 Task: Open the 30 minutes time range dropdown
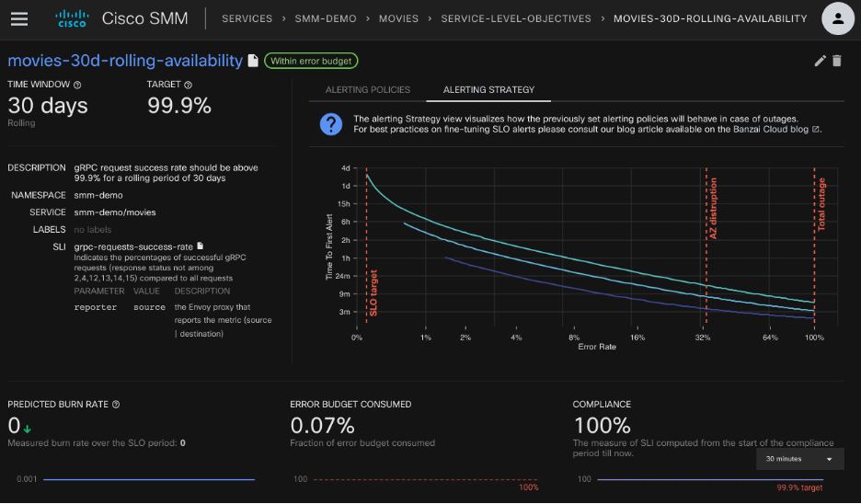[798, 458]
